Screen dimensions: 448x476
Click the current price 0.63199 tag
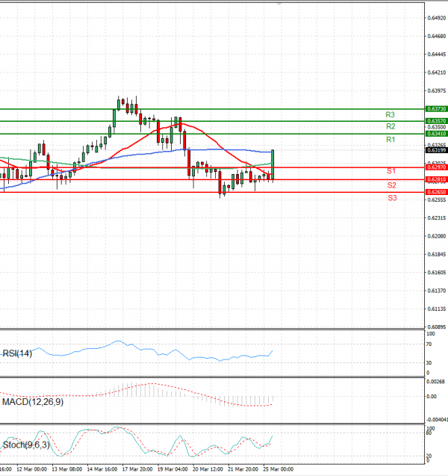pyautogui.click(x=437, y=150)
